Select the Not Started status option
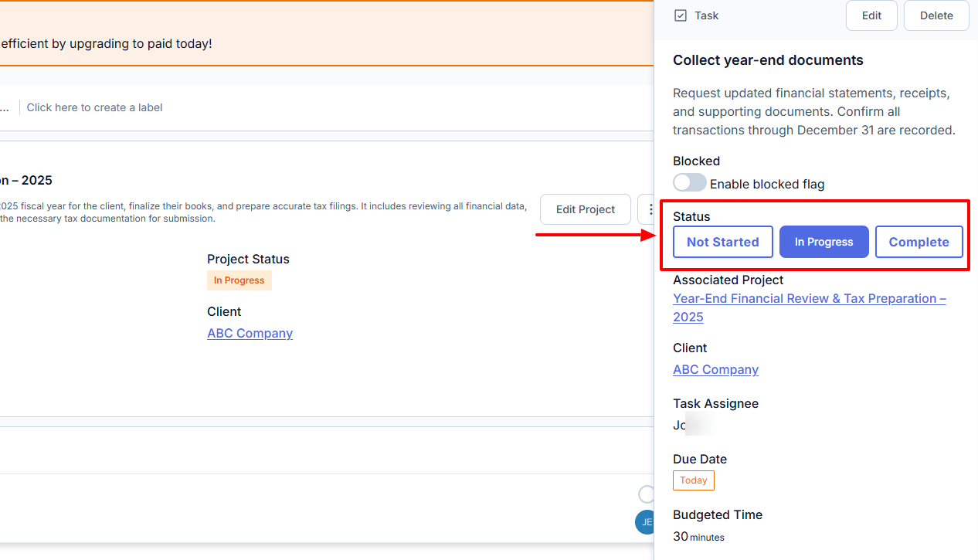This screenshot has width=978, height=560. 722,242
